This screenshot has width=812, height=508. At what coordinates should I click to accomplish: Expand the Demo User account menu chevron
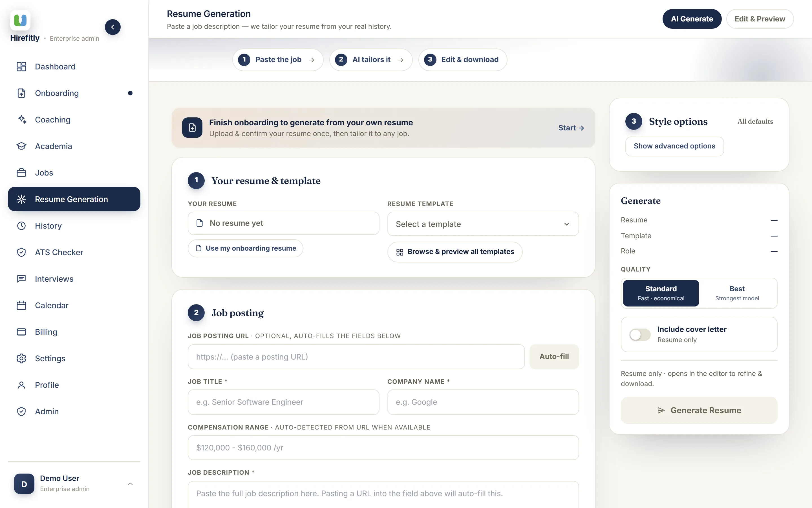130,484
